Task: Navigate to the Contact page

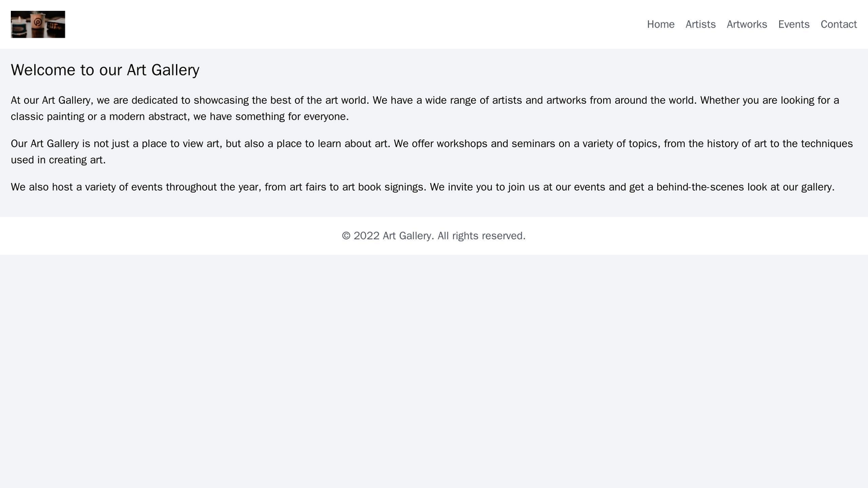Action: tap(838, 25)
